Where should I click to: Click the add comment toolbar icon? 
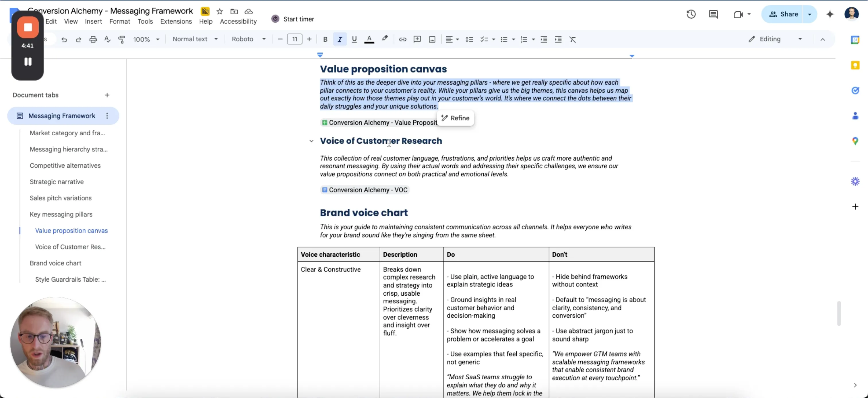click(x=417, y=39)
